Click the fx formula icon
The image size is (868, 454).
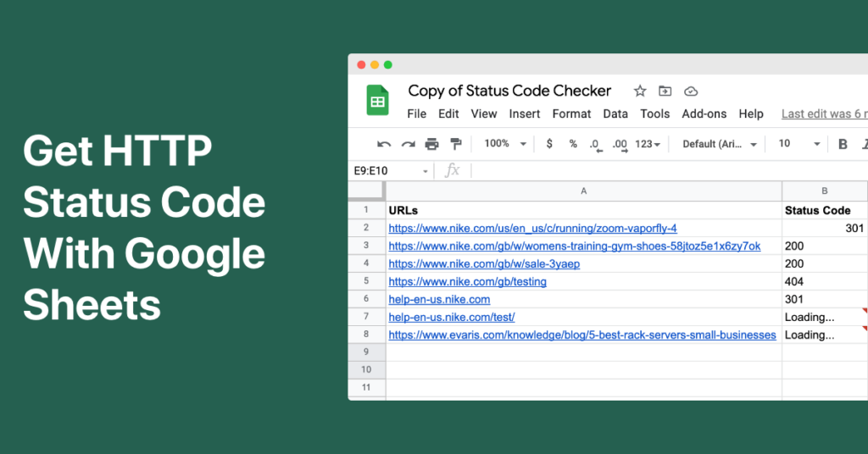[453, 170]
